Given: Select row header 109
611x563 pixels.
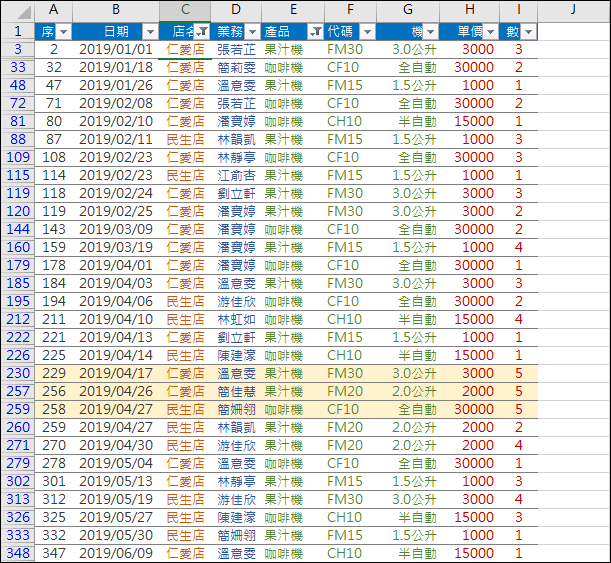Looking at the screenshot, I should [18, 157].
